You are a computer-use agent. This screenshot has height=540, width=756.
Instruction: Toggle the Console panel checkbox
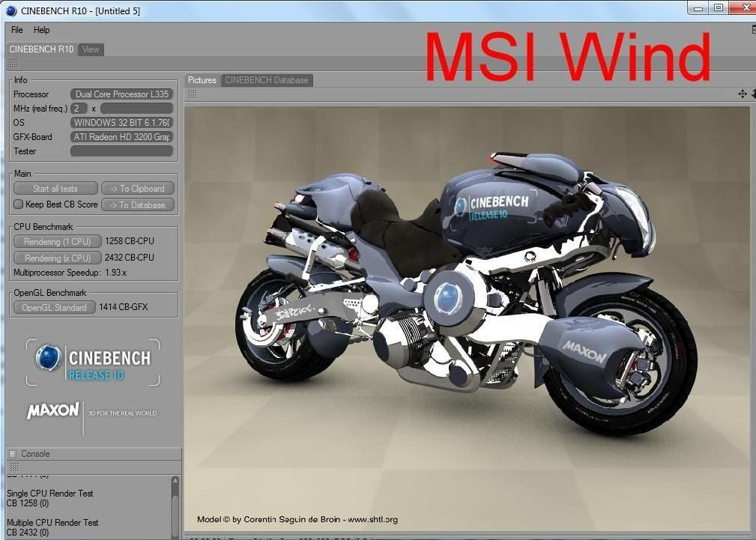click(x=12, y=454)
